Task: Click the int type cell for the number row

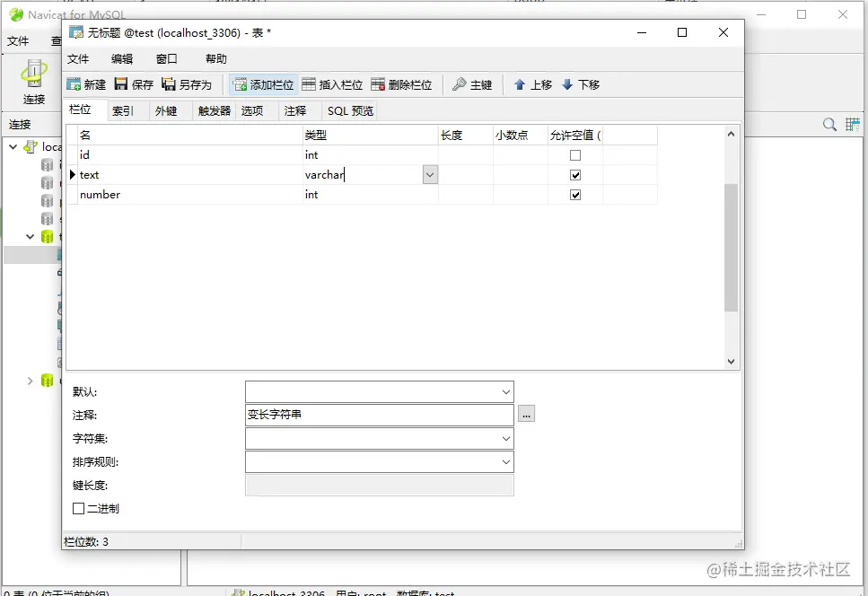Action: click(371, 194)
